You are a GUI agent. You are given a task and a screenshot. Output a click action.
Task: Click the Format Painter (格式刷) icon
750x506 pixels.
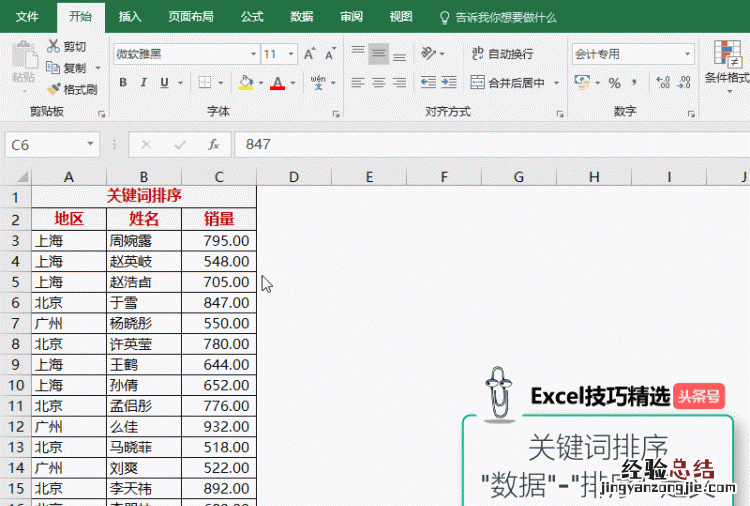click(54, 89)
